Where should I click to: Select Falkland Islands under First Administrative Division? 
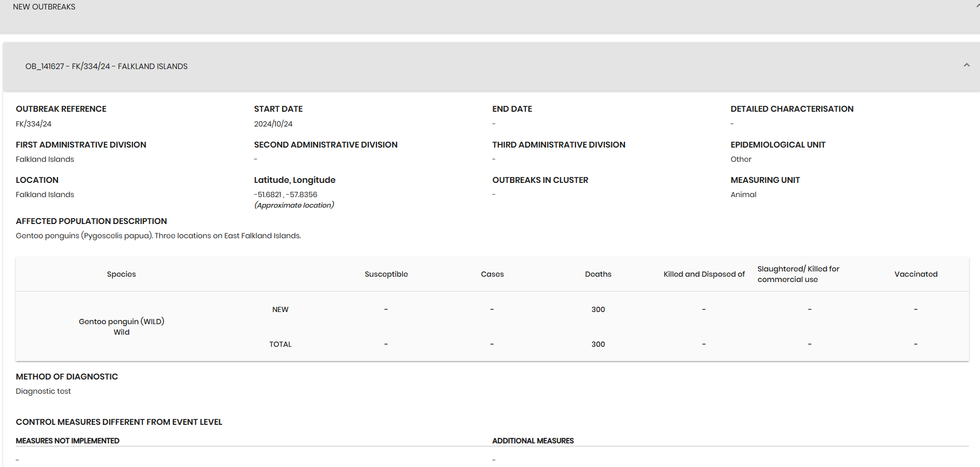tap(45, 159)
